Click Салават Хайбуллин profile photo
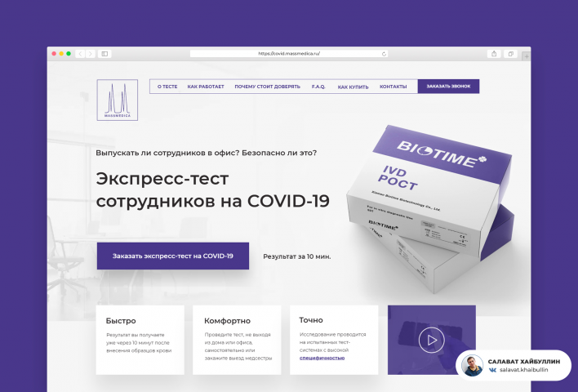This screenshot has height=392, width=578. [472, 365]
